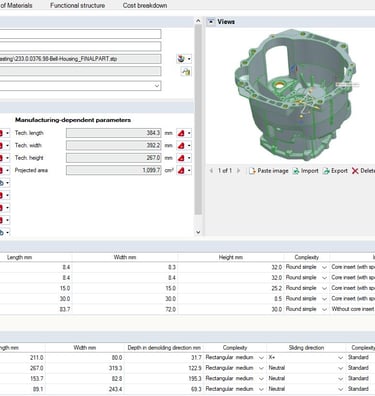The image size is (375, 396).
Task: Go to previous view image arrow
Action: [x=211, y=171]
